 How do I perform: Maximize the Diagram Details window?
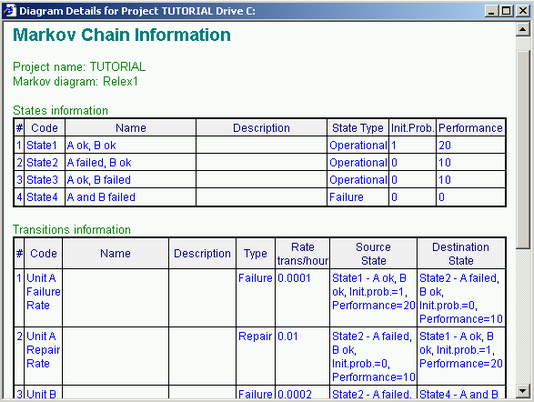tap(506, 11)
